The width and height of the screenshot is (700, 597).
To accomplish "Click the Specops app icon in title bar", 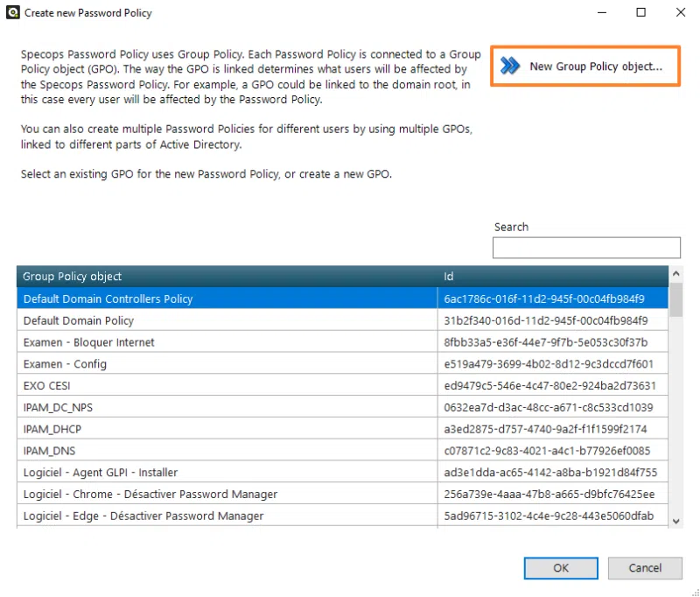I will point(14,13).
